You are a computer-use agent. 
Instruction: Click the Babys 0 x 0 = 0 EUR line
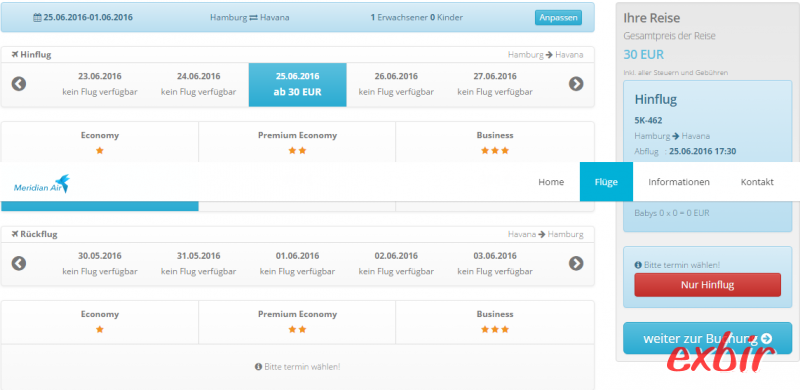(671, 213)
